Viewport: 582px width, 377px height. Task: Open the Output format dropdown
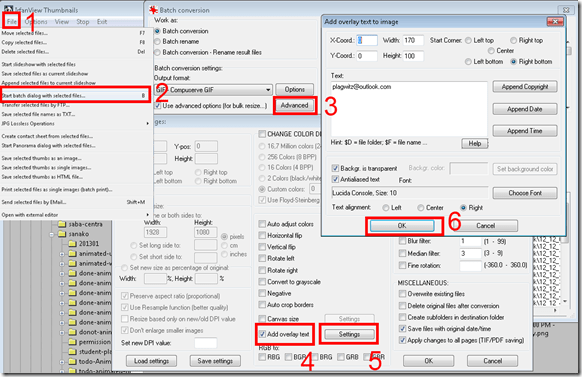point(268,90)
